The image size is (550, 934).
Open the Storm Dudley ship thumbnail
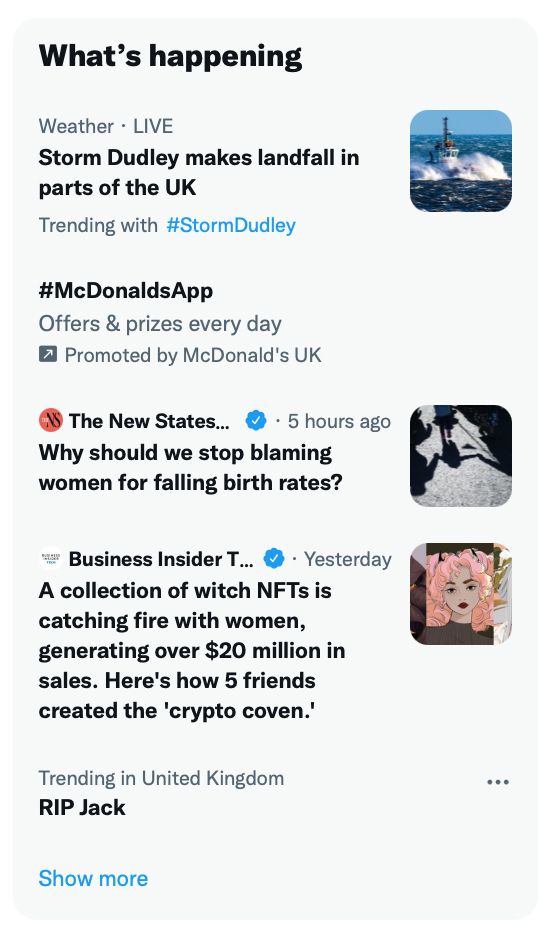[461, 161]
